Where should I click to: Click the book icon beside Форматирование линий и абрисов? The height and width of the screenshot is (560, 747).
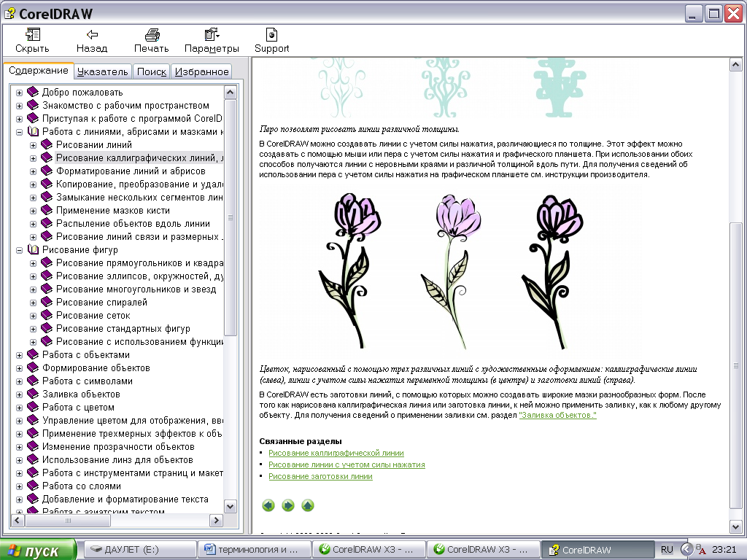(46, 171)
